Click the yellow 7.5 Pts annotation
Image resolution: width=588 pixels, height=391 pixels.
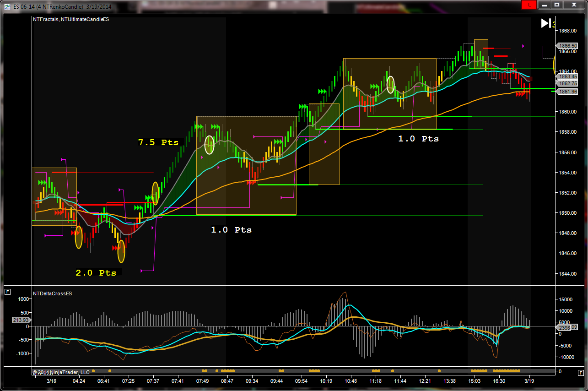[x=158, y=142]
